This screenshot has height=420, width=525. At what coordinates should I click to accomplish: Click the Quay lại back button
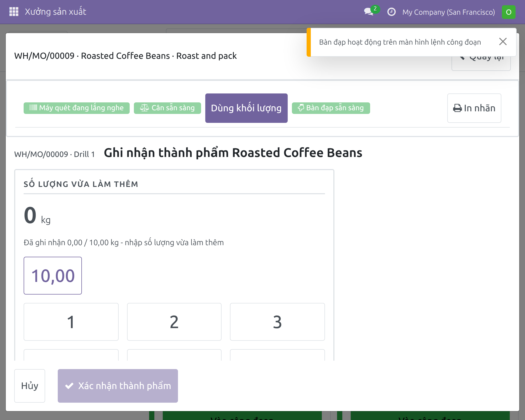point(481,63)
